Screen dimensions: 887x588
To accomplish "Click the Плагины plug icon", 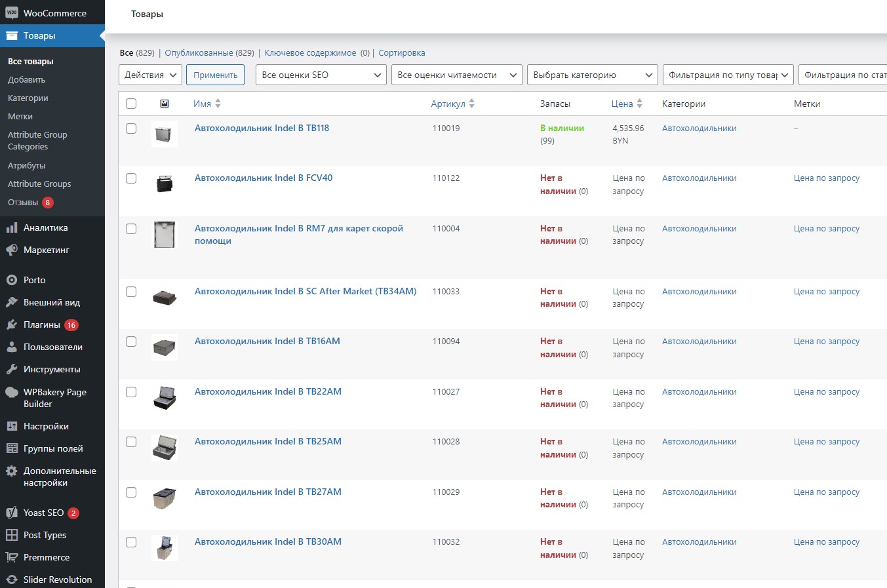I will pyautogui.click(x=12, y=324).
